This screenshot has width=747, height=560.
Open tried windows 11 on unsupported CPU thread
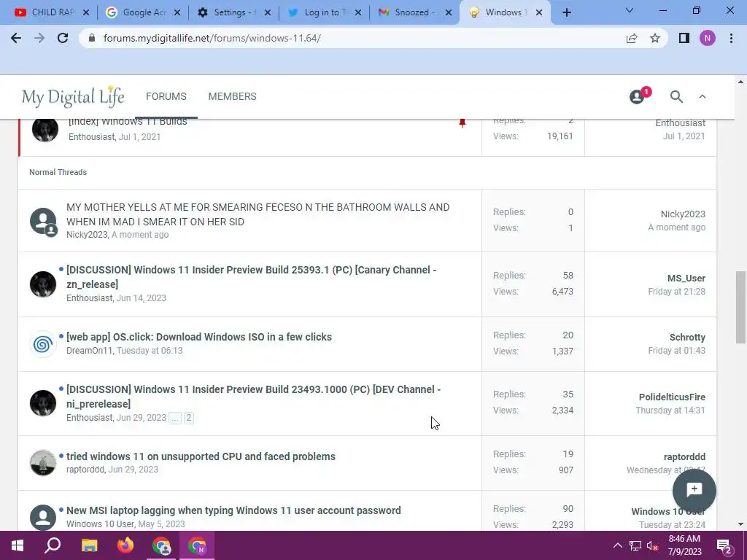pyautogui.click(x=201, y=456)
